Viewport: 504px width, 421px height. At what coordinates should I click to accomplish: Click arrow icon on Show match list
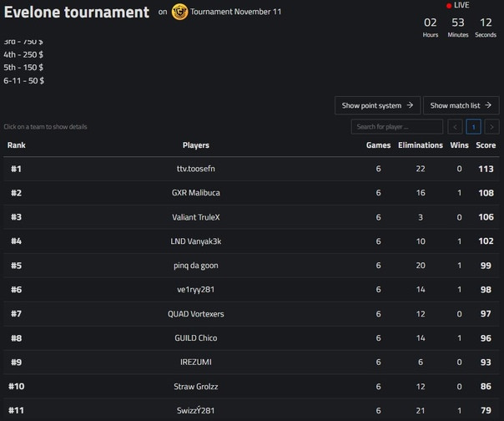(488, 105)
